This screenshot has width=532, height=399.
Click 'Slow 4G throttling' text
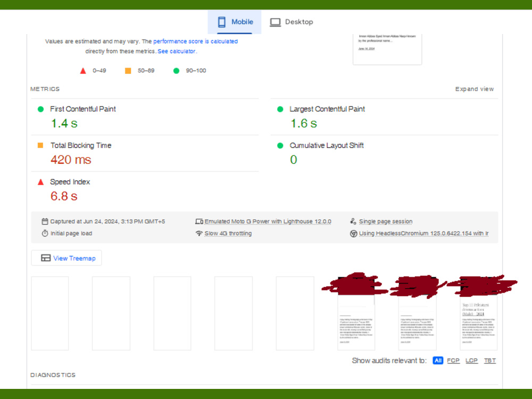pos(228,234)
